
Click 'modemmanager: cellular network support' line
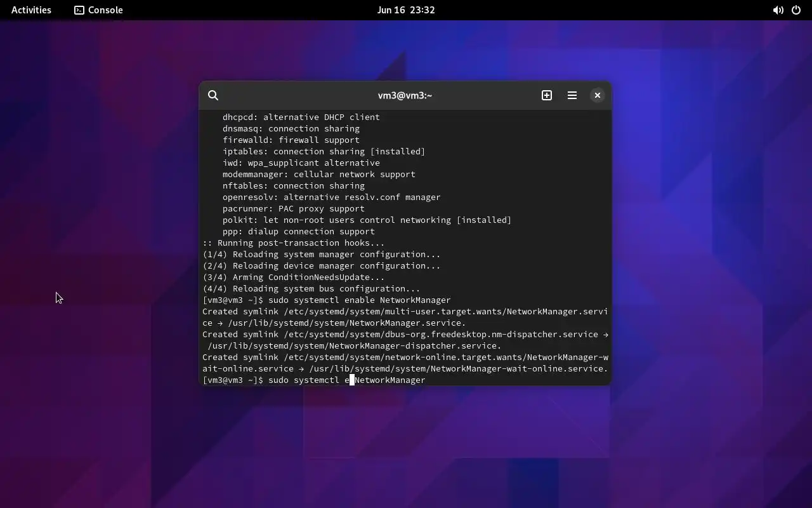318,174
